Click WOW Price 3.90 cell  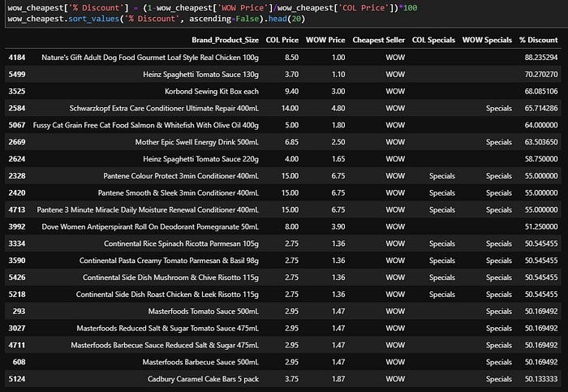(x=338, y=226)
